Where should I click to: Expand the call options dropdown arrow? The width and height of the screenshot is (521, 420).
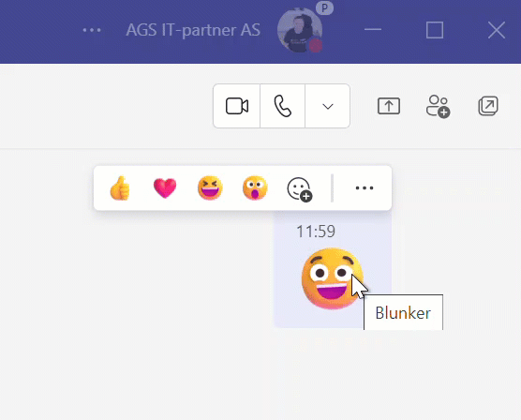click(x=328, y=106)
